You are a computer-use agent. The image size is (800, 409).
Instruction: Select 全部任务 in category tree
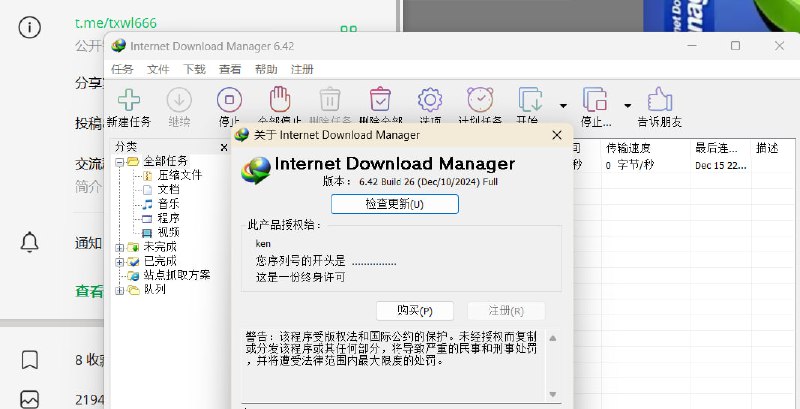click(165, 161)
